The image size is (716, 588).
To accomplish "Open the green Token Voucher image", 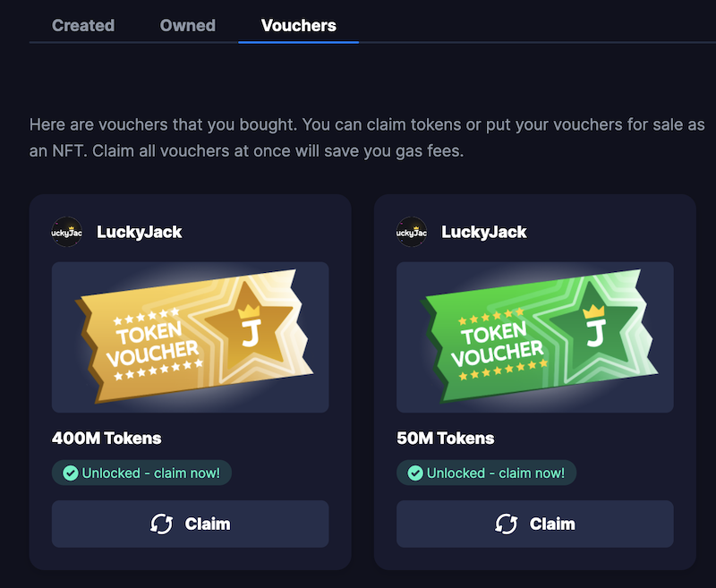I will (534, 337).
